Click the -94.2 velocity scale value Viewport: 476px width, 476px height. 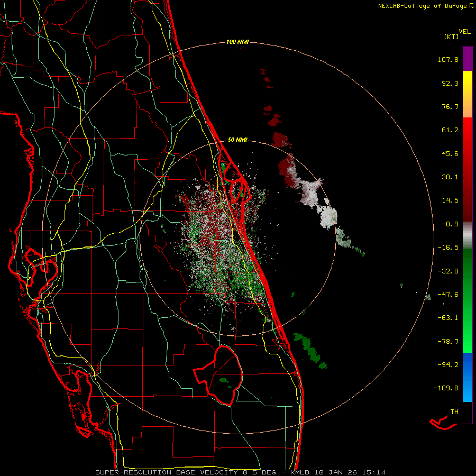coord(448,364)
